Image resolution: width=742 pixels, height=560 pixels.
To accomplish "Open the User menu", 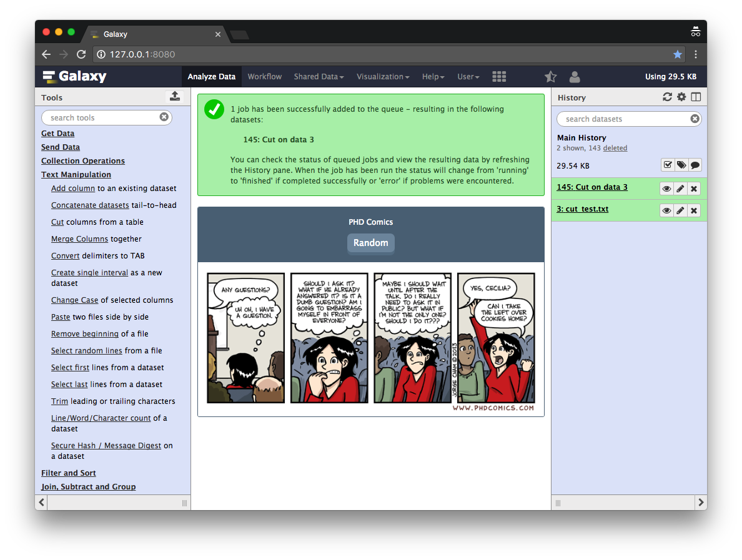I will 468,77.
